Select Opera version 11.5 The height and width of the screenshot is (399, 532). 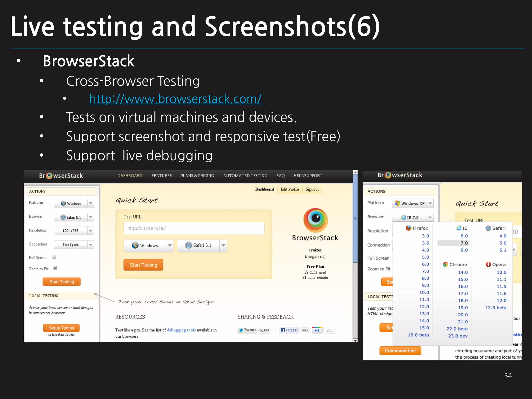point(502,287)
